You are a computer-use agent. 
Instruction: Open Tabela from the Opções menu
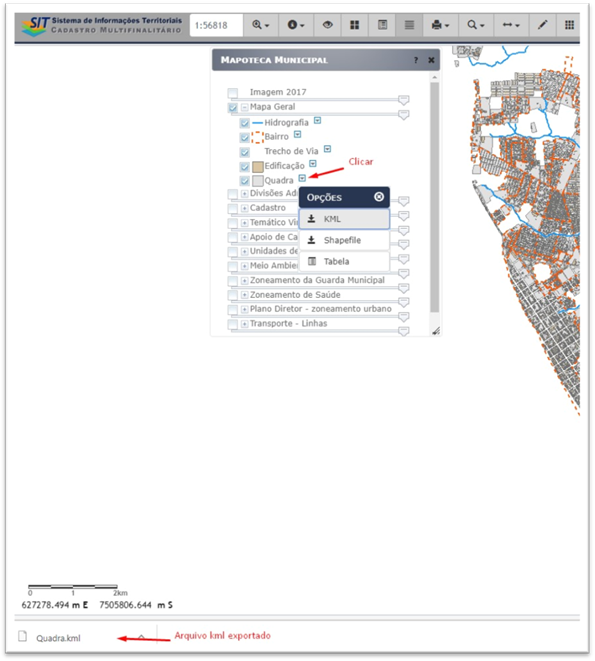344,261
